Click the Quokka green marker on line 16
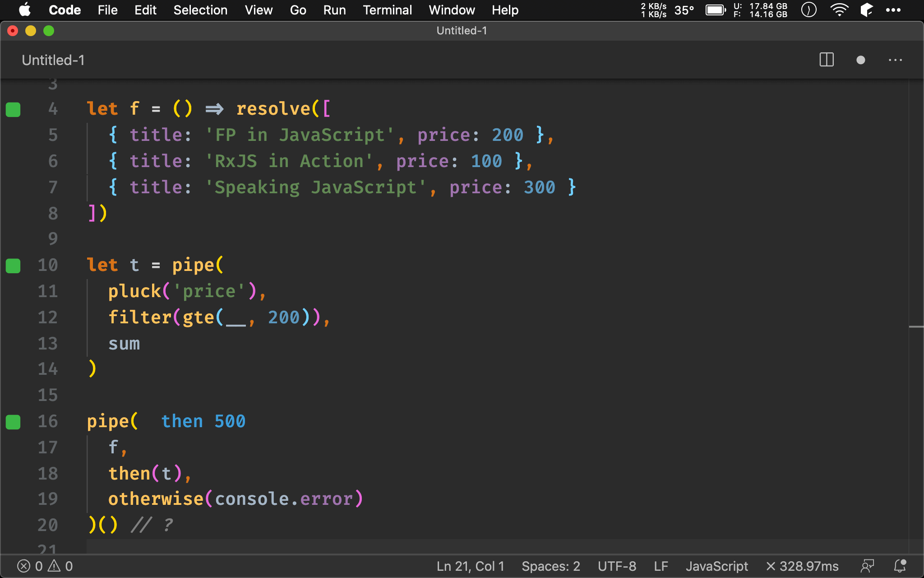 point(13,422)
